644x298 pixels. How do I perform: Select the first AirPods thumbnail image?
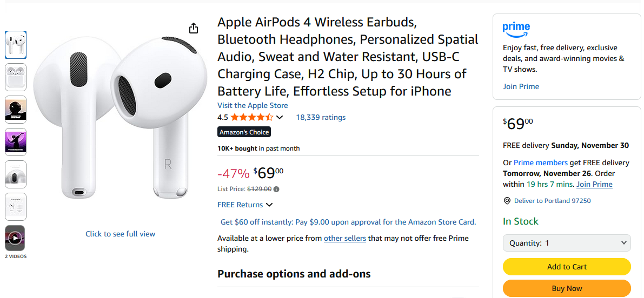coord(16,44)
